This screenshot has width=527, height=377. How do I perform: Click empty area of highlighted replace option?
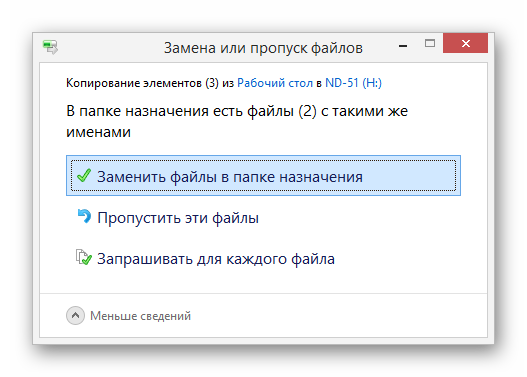pos(410,176)
